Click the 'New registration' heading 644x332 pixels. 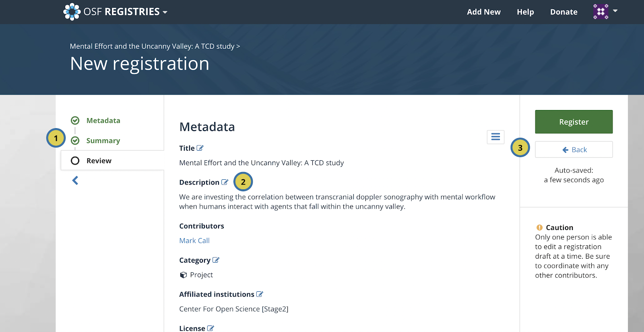(140, 64)
